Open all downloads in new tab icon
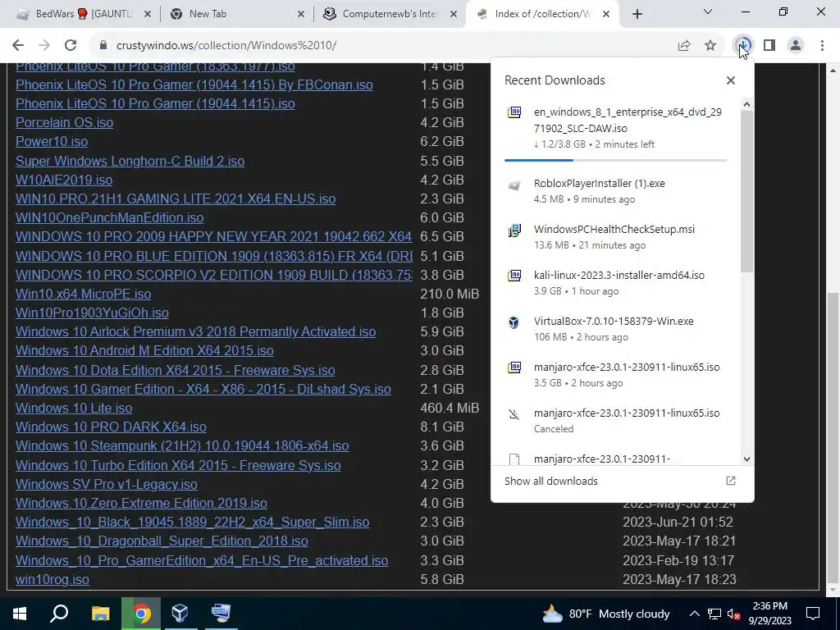Screen dimensions: 840x630 [x=731, y=481]
